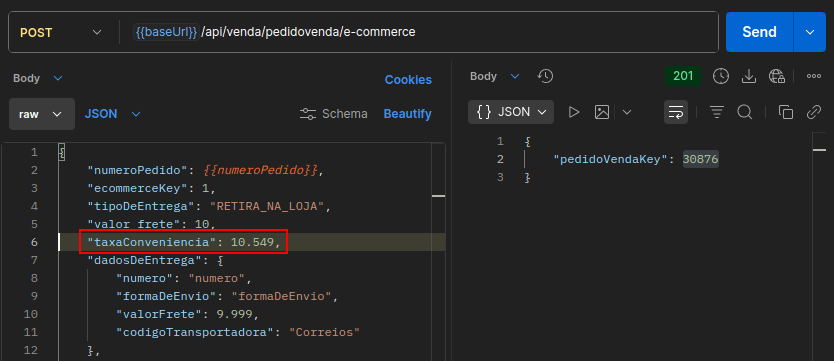Click the Schema button

[x=333, y=114]
